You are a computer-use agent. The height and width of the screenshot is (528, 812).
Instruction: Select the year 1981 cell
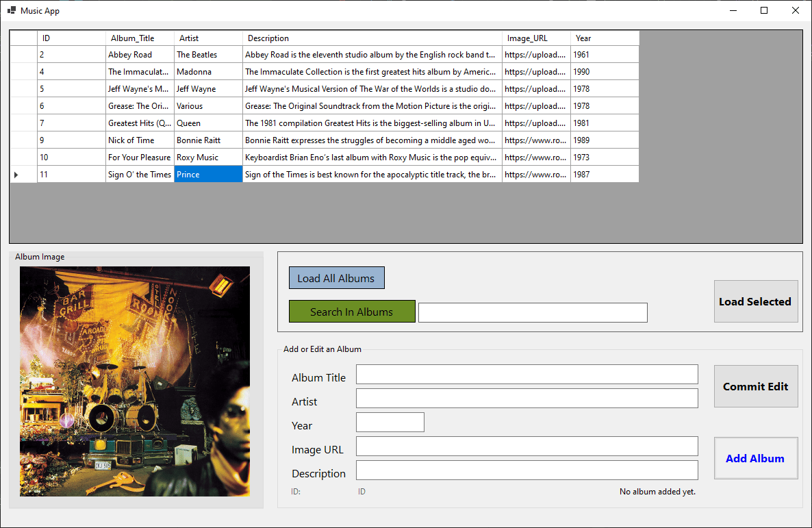[x=605, y=123]
